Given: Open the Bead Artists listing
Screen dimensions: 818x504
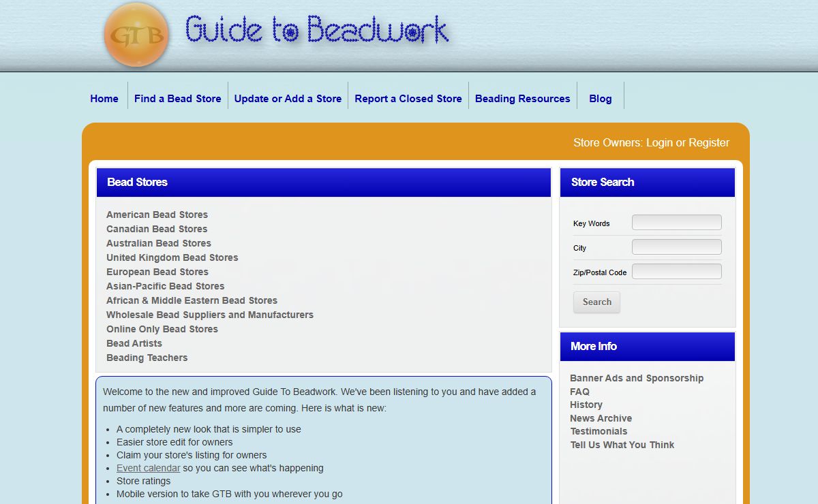Looking at the screenshot, I should pyautogui.click(x=134, y=343).
